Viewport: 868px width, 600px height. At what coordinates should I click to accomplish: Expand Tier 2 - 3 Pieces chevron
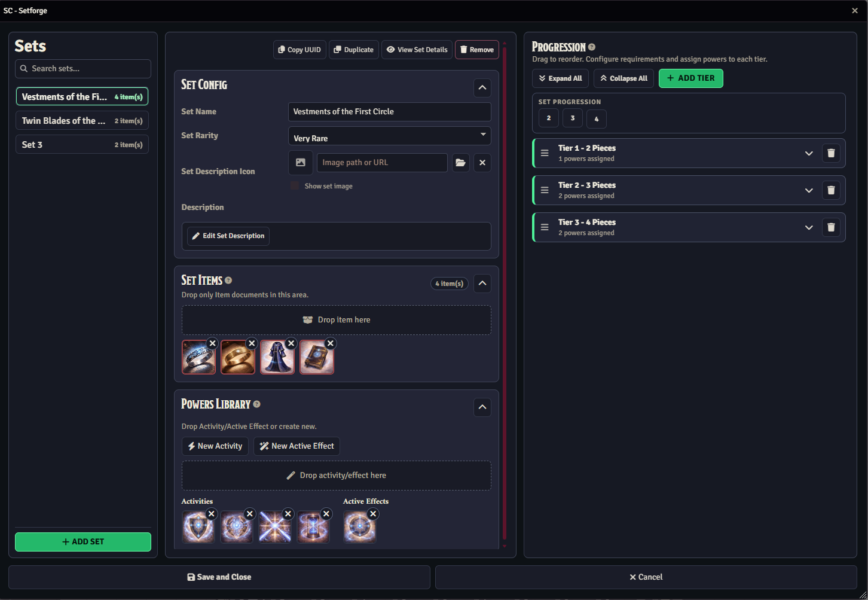coord(809,190)
